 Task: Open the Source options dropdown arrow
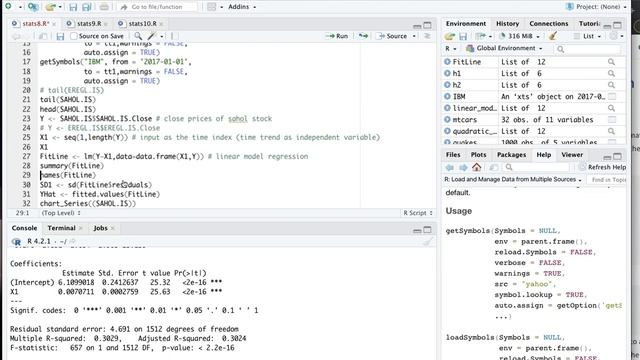pyautogui.click(x=414, y=36)
